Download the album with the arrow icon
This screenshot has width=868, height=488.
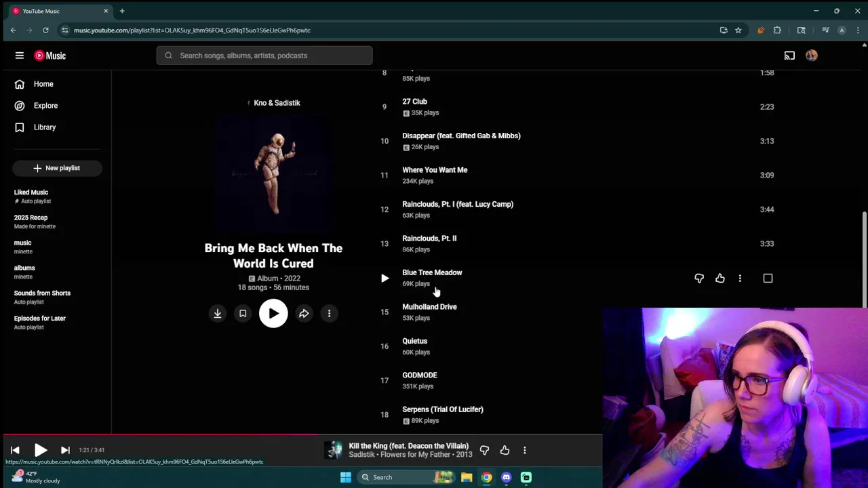pos(218,313)
